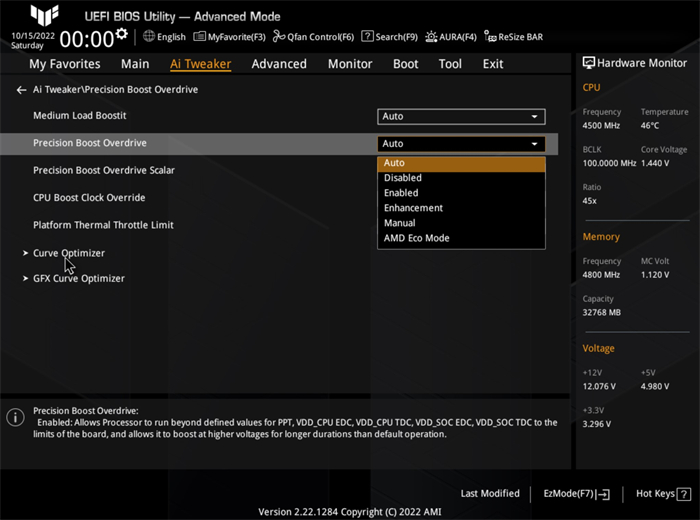The height and width of the screenshot is (520, 700).
Task: Click the Precision Boost Overdrive row label
Action: pos(90,143)
